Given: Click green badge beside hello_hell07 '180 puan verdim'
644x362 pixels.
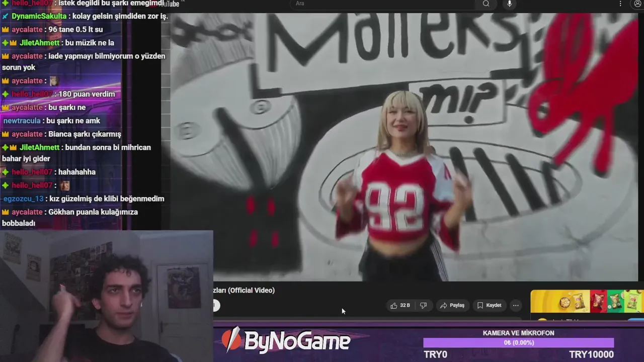Looking at the screenshot, I should [6, 94].
